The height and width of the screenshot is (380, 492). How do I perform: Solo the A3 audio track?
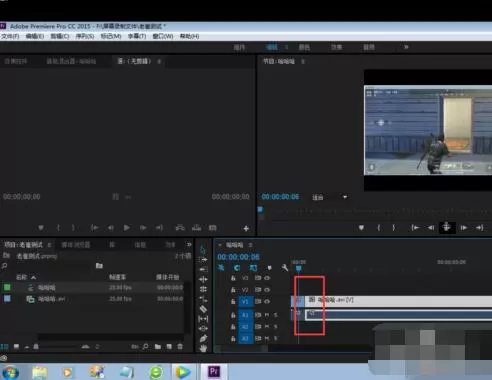[x=276, y=338]
